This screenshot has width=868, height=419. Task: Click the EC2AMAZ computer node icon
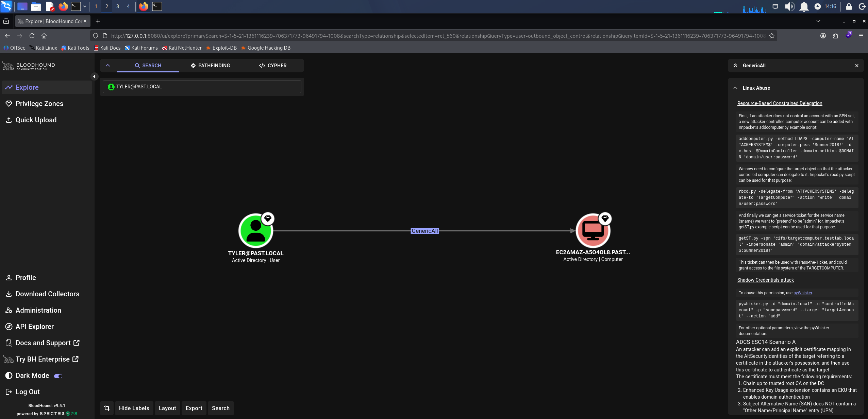click(593, 231)
